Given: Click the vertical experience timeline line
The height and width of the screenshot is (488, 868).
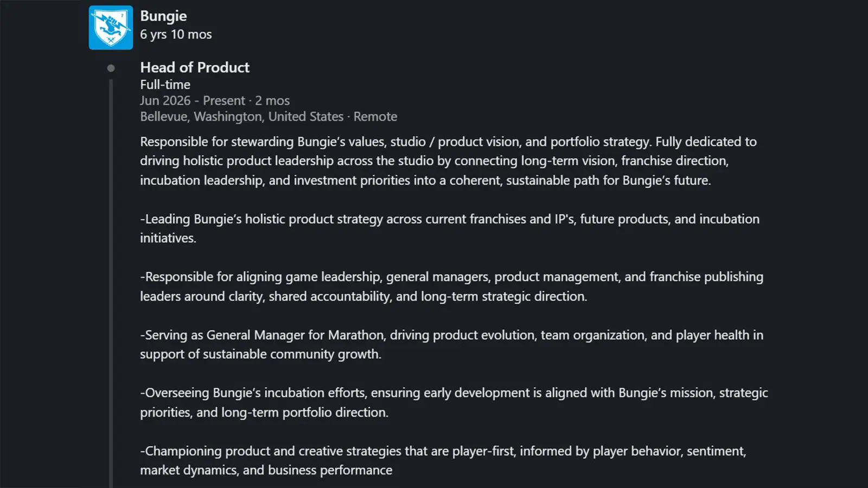Looking at the screenshot, I should coord(111,283).
